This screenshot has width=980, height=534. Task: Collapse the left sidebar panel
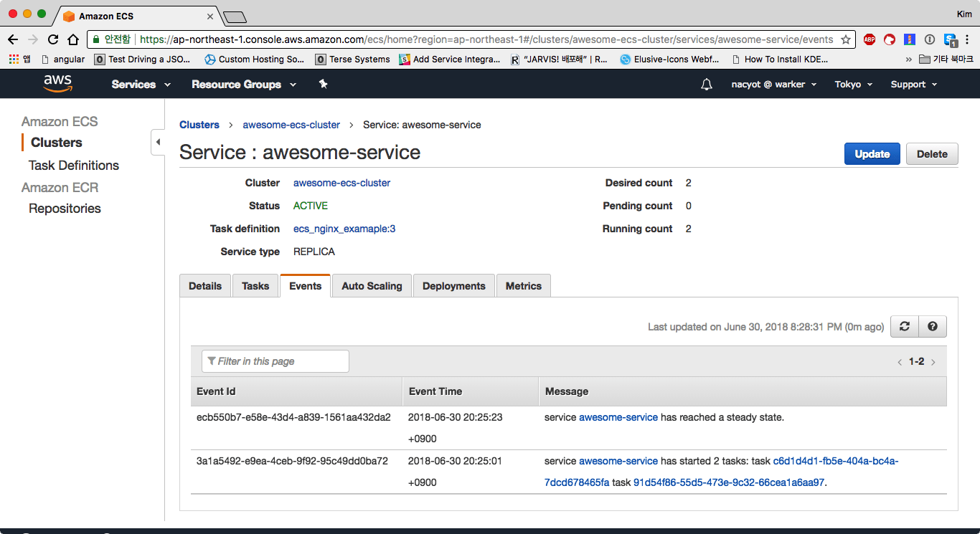coord(158,142)
